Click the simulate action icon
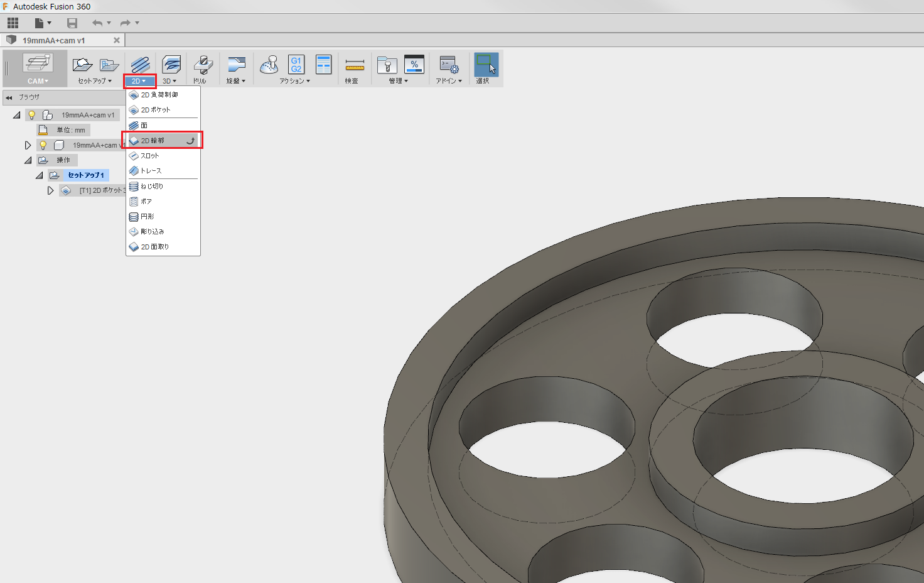The image size is (924, 583). pyautogui.click(x=269, y=64)
